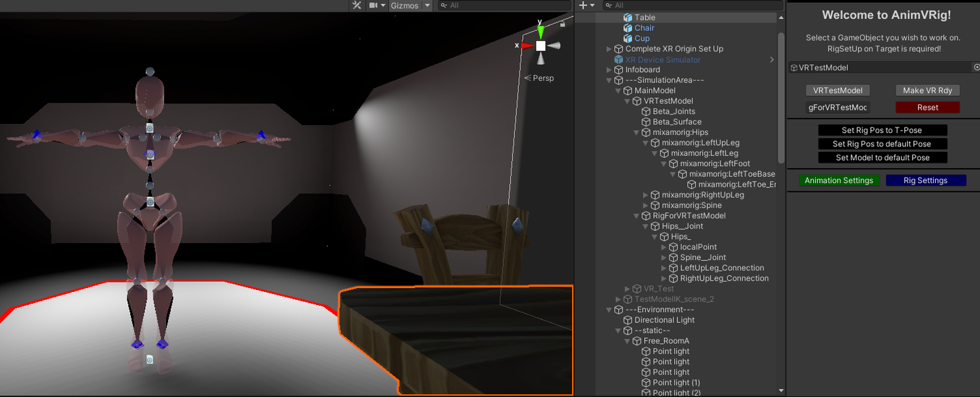Toggle the Gizmos button in scene view
Viewport: 980px width, 397px height.
click(x=405, y=5)
